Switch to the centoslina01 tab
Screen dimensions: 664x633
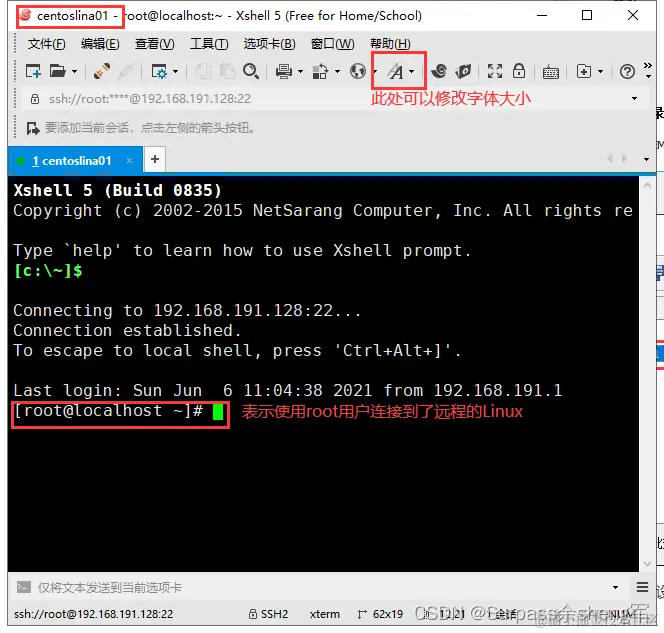pos(71,161)
